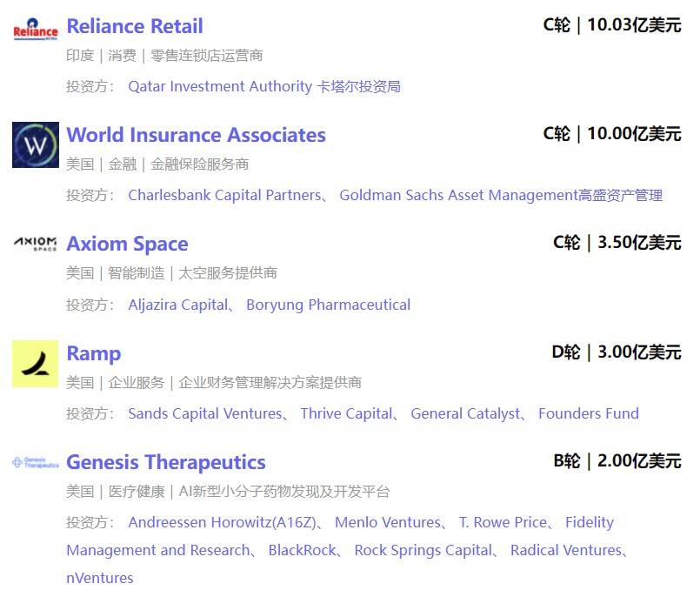Open the Founders Fund investor link
Screen dimensions: 700x597
coord(588,413)
